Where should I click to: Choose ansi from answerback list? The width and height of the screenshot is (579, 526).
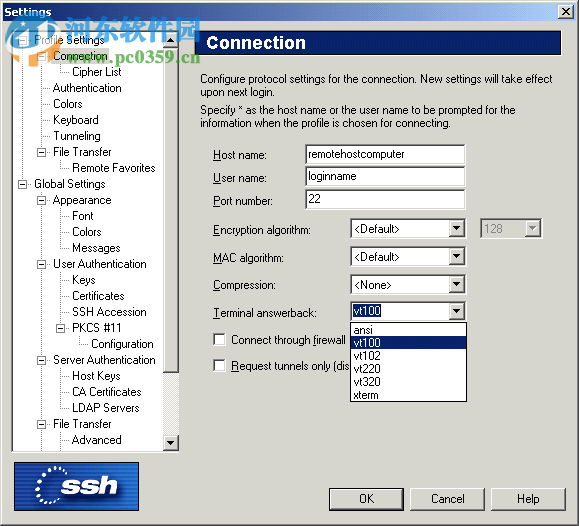[x=408, y=329]
